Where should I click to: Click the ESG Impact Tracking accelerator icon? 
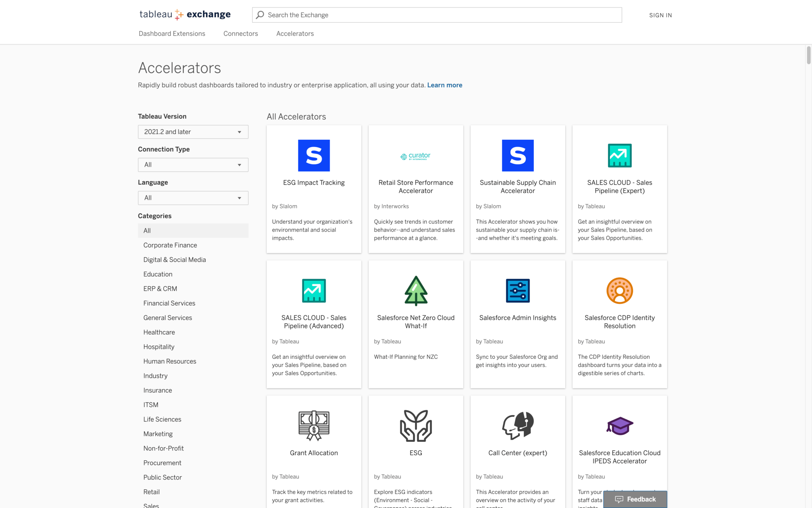[x=313, y=156]
